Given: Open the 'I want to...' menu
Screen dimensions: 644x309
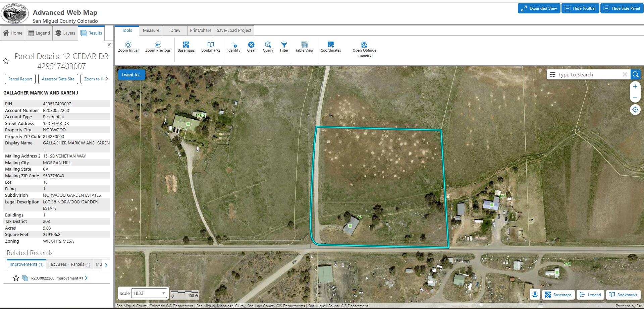Looking at the screenshot, I should 131,75.
